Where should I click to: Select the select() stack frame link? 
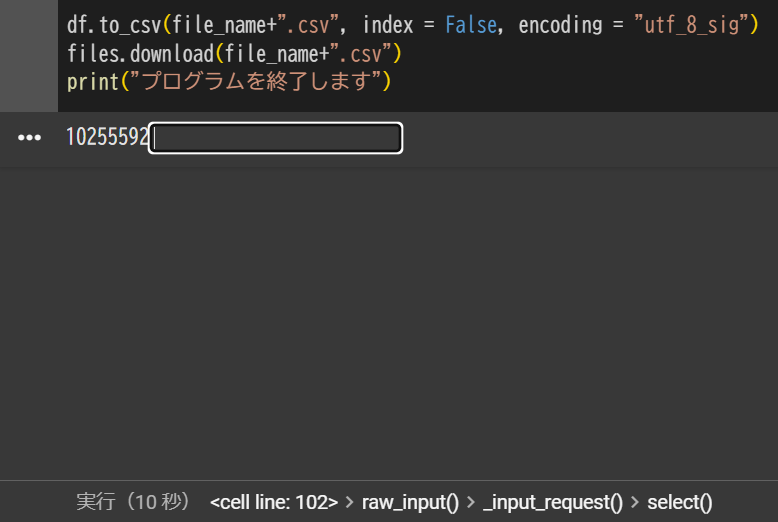[680, 502]
